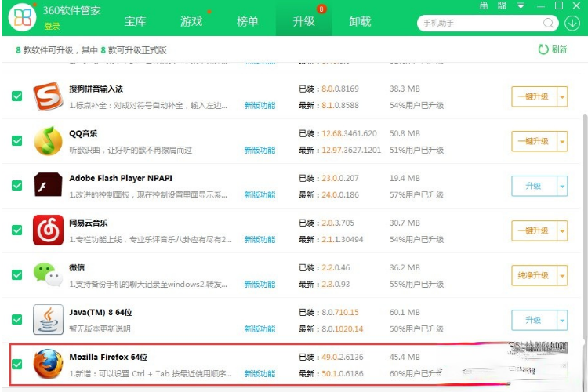
Task: Expand WeChat clean upgrade dropdown arrow
Action: 562,275
